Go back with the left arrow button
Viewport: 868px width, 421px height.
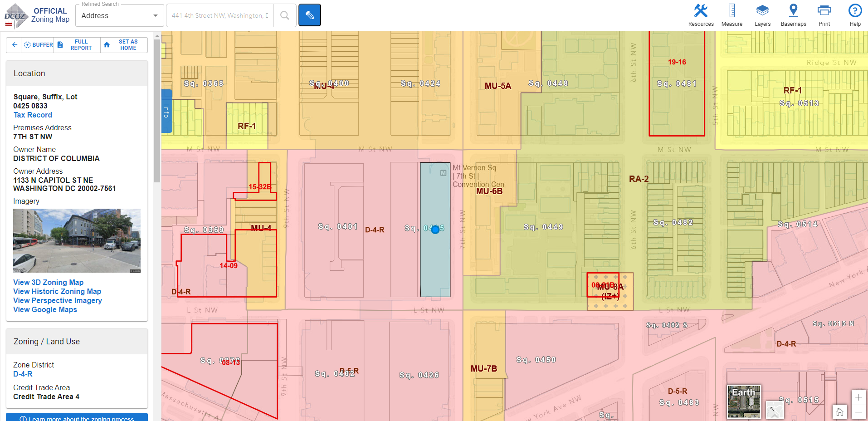(x=15, y=45)
